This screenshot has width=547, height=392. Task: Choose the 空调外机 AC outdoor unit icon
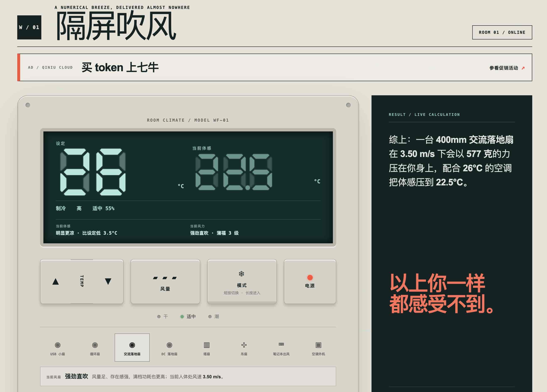pos(318,348)
